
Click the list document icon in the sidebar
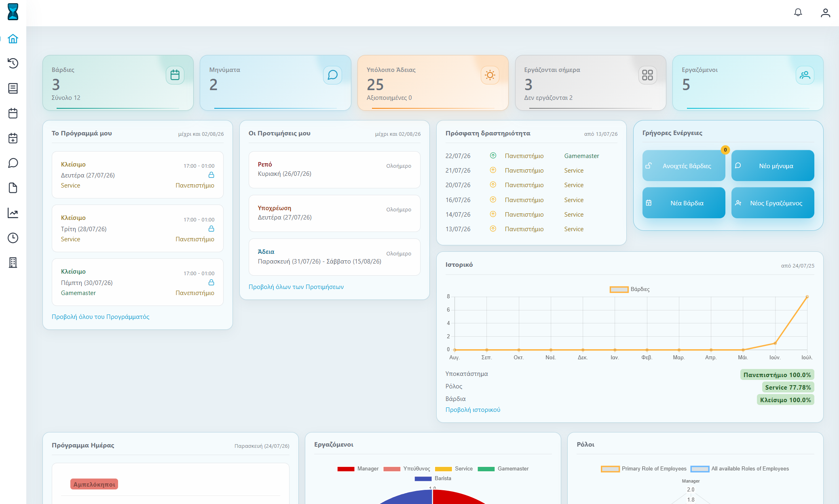coord(13,89)
